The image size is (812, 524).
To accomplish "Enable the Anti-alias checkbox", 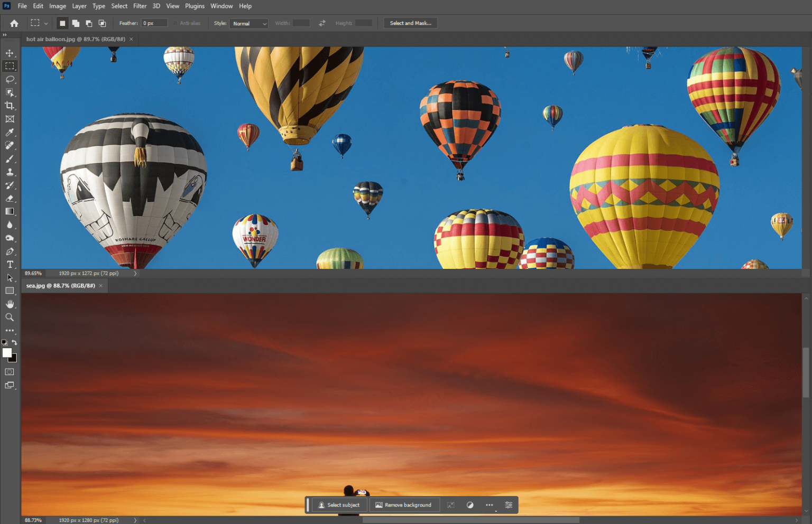I will [174, 23].
